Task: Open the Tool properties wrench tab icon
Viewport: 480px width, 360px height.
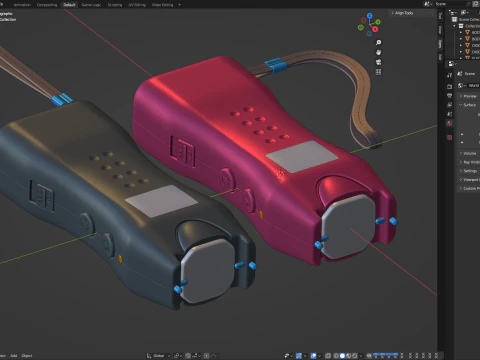Action: point(450,75)
